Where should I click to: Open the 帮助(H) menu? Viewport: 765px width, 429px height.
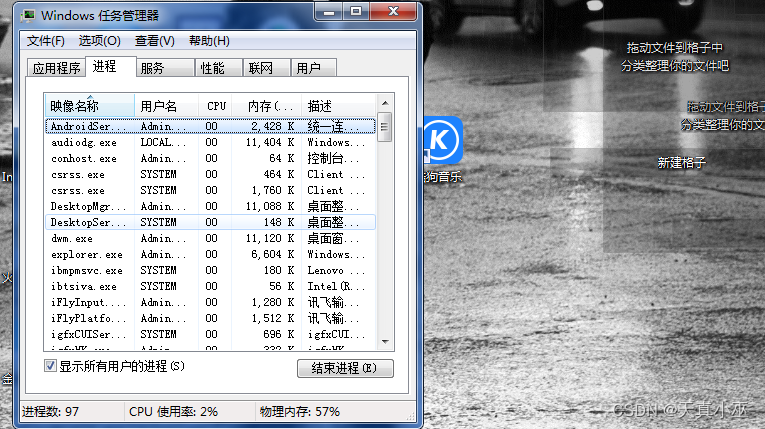[x=209, y=41]
